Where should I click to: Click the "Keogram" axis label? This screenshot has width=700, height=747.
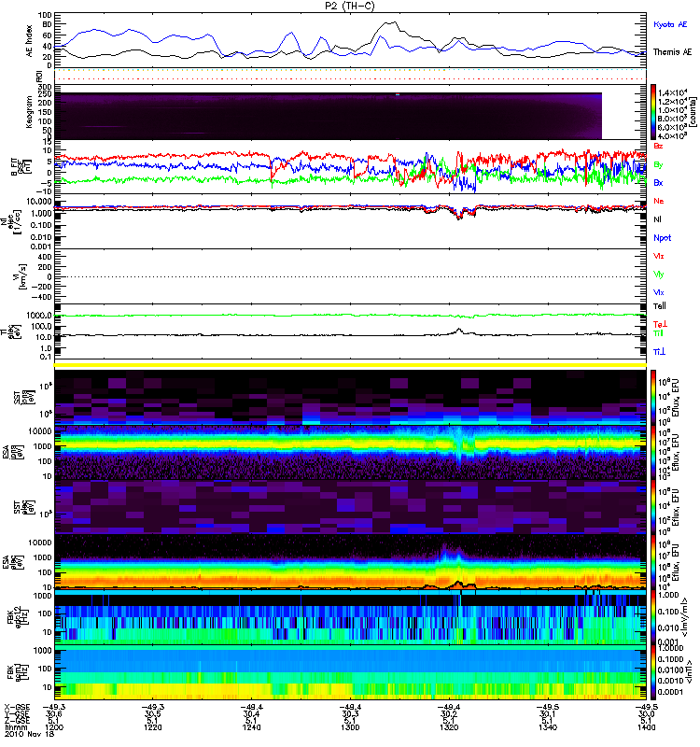29,111
